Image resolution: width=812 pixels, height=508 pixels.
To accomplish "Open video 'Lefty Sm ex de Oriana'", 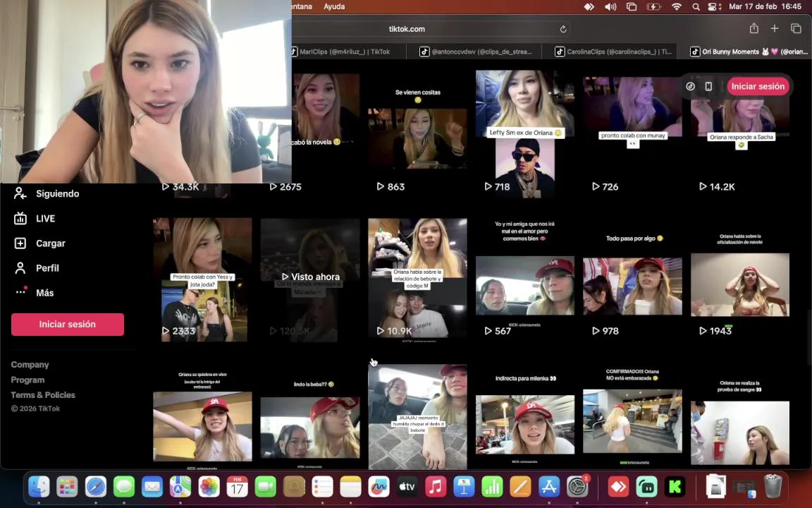I will click(525, 134).
